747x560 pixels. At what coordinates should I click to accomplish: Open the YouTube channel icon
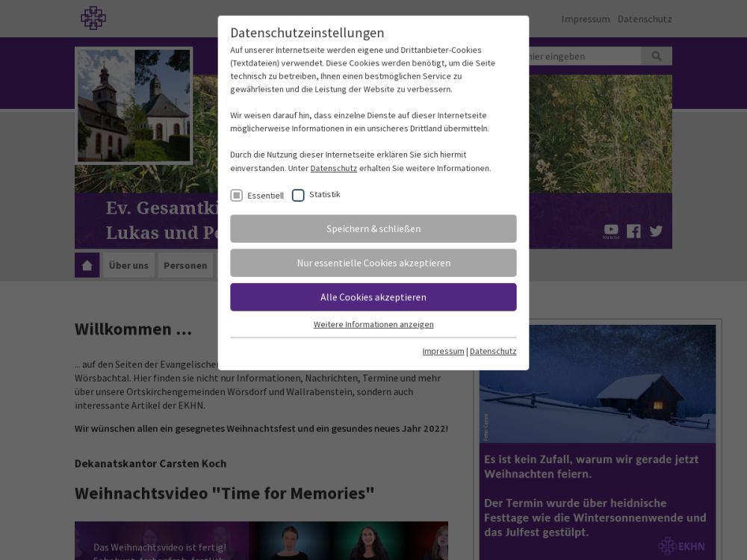[611, 231]
